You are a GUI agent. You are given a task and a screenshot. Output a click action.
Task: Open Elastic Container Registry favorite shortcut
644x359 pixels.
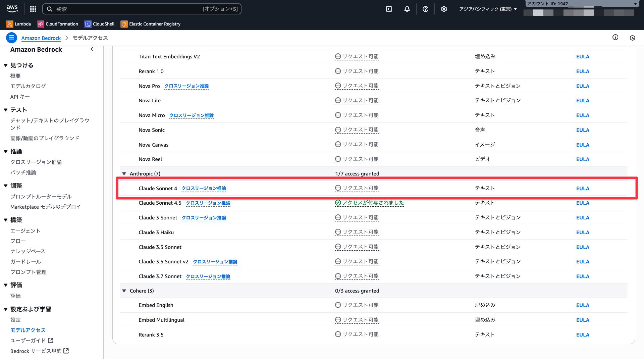(151, 24)
